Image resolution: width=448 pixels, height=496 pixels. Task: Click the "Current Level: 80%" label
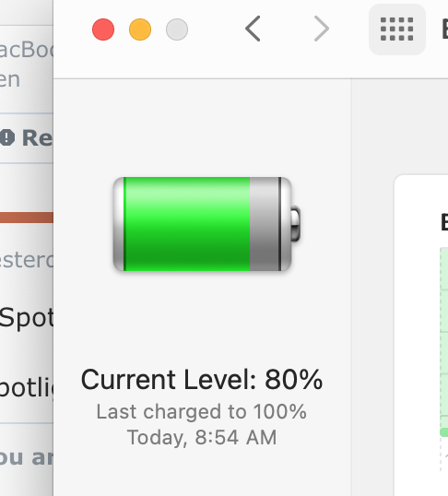coord(202,379)
